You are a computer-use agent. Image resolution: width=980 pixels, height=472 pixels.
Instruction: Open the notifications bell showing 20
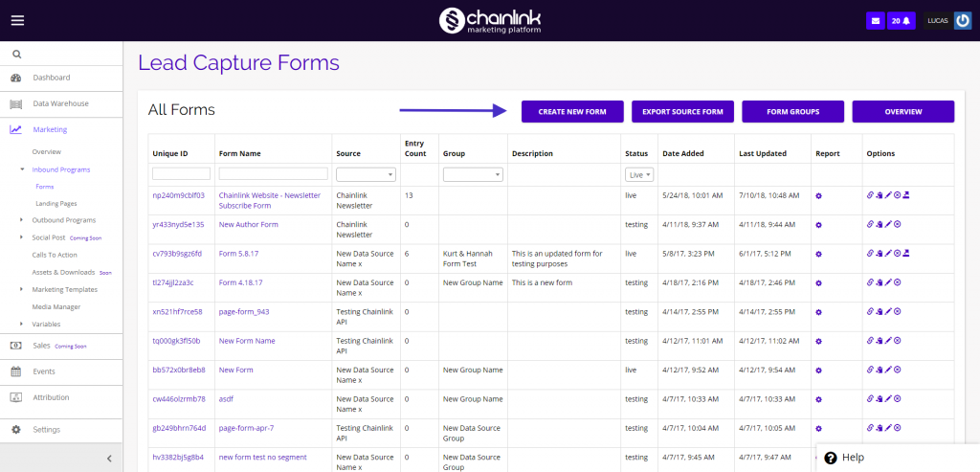[x=902, y=21]
